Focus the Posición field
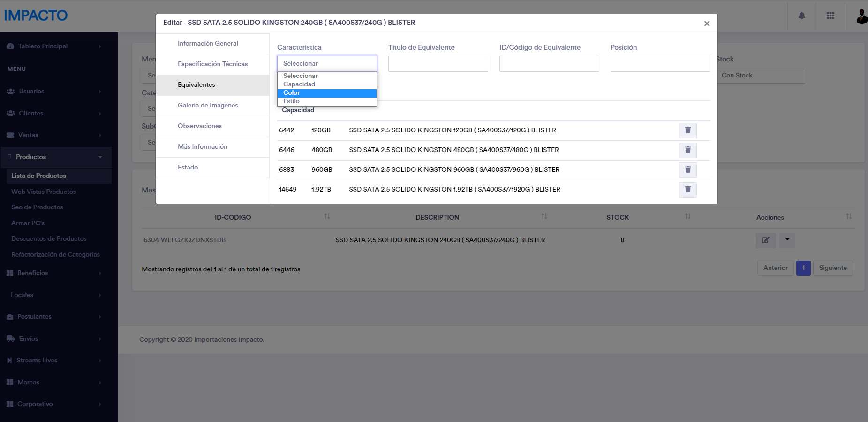The height and width of the screenshot is (422, 868). (660, 64)
